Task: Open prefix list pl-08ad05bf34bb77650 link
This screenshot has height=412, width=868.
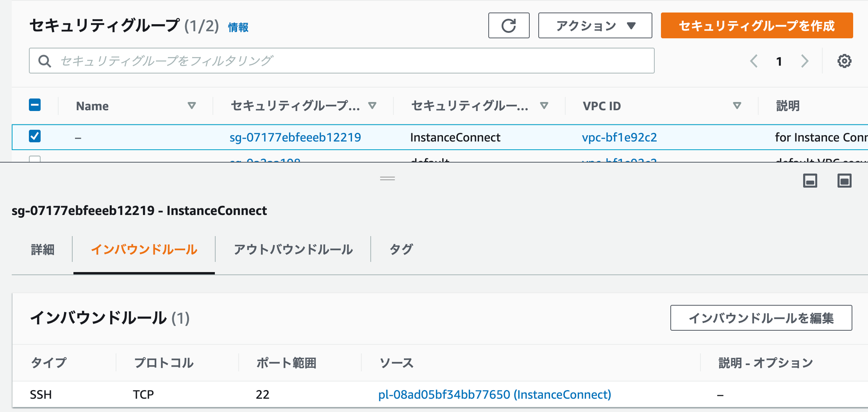Action: 495,394
